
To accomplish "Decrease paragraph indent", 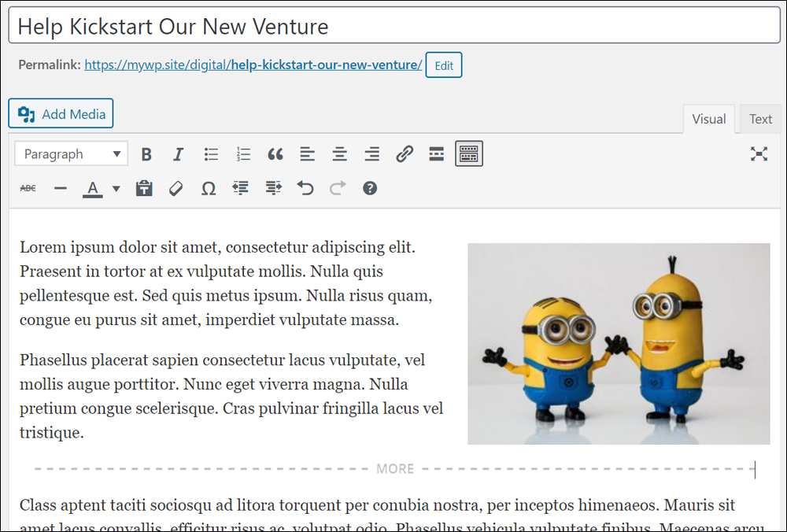I will [x=240, y=188].
